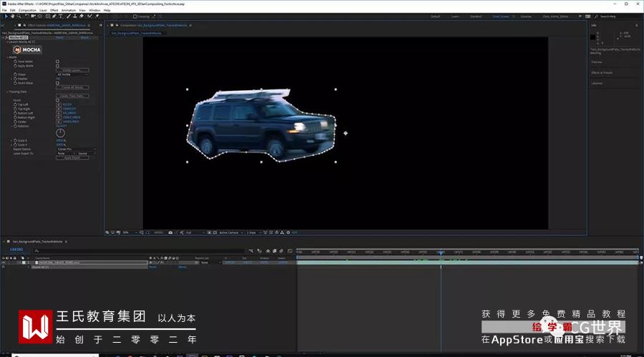Click the timeline current timecode display

click(x=16, y=250)
